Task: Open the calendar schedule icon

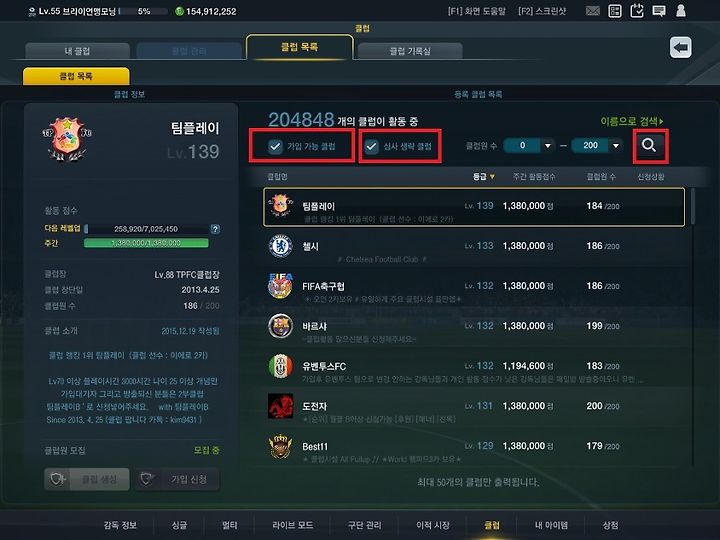Action: 637,11
